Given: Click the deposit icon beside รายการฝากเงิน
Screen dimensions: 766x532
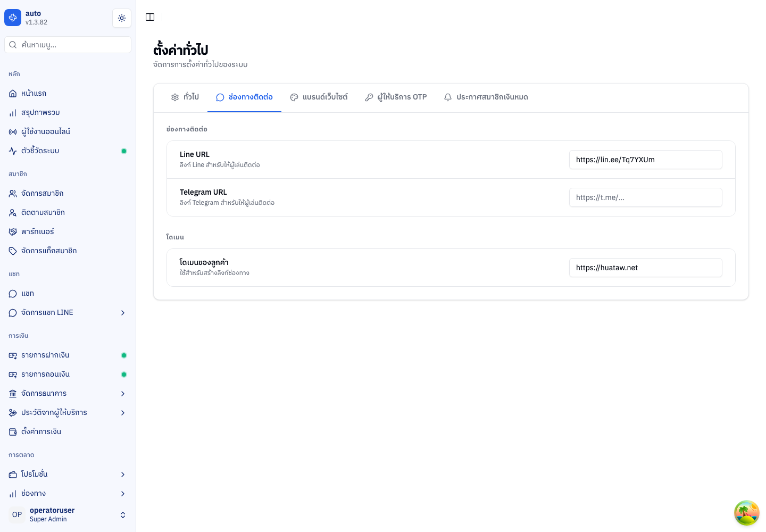Looking at the screenshot, I should 13,355.
